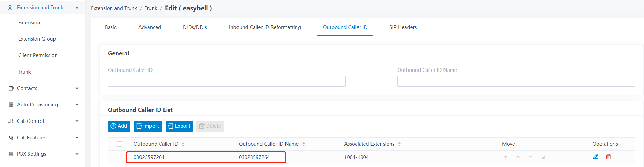Click Extension and Trunk breadcrumb link

click(114, 8)
